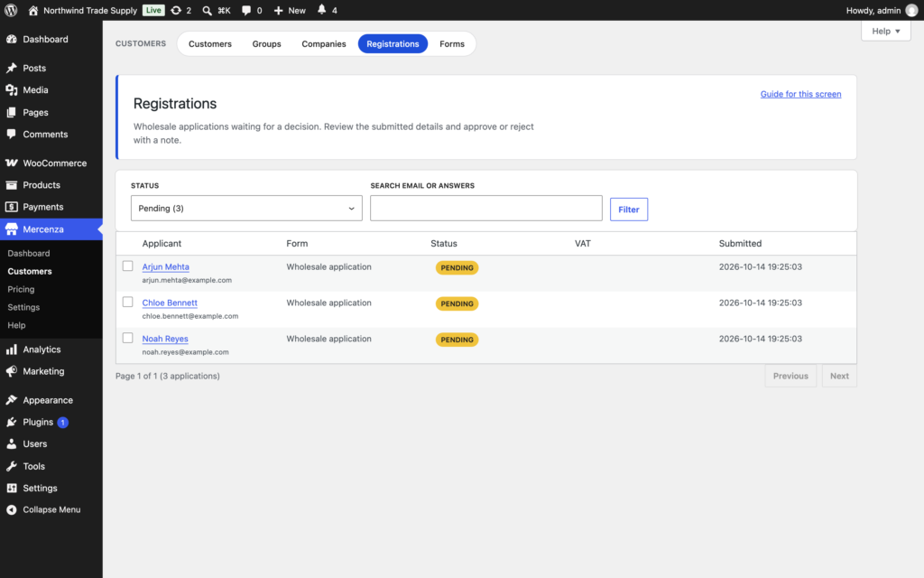Click the plus New icon
The image size is (924, 578).
(x=278, y=10)
